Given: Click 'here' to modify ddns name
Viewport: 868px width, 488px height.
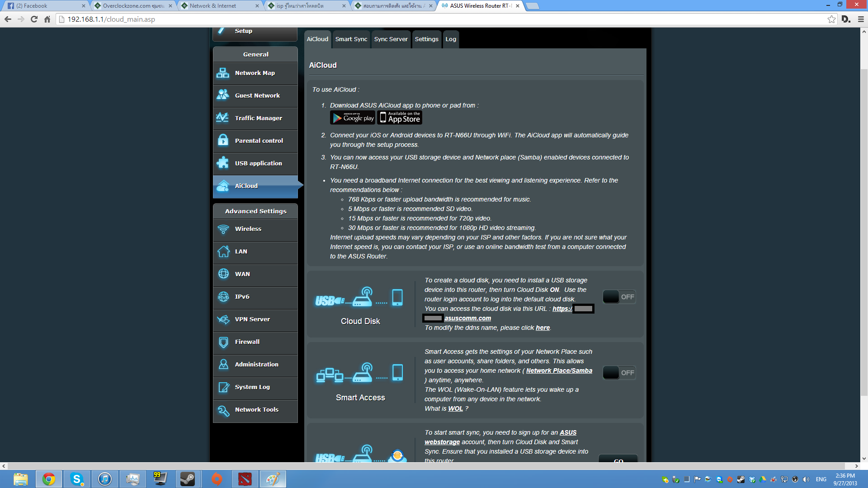Looking at the screenshot, I should click(542, 328).
